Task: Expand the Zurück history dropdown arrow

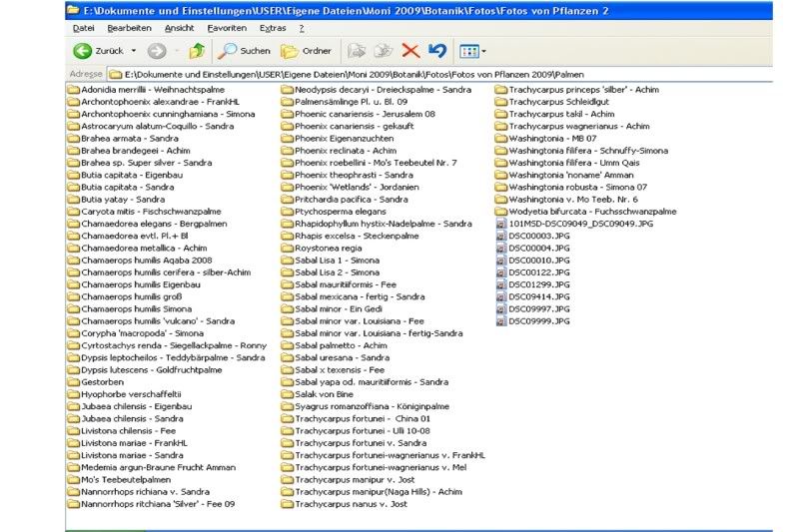Action: click(x=135, y=51)
